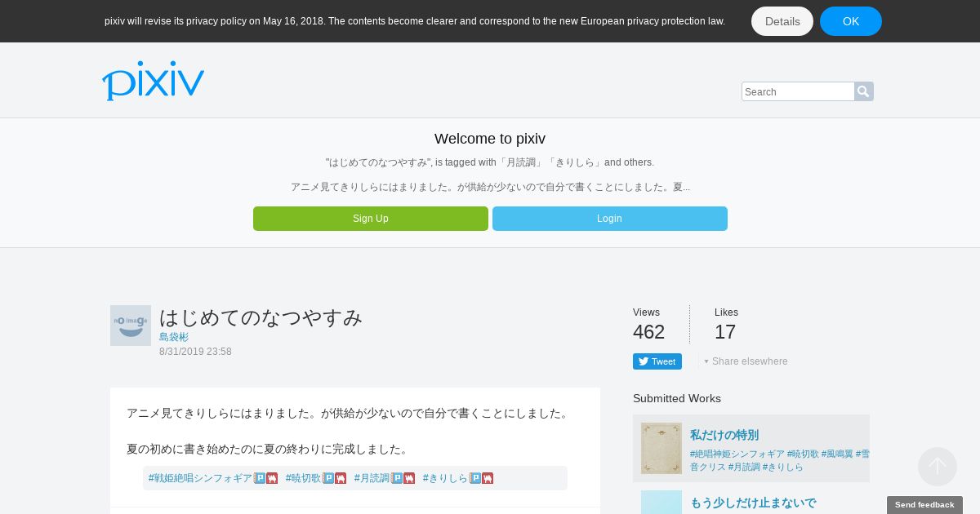Open red camel icon for #戦姫絶唱シンフォギア
Screen dimensions: 980x514
[x=272, y=478]
